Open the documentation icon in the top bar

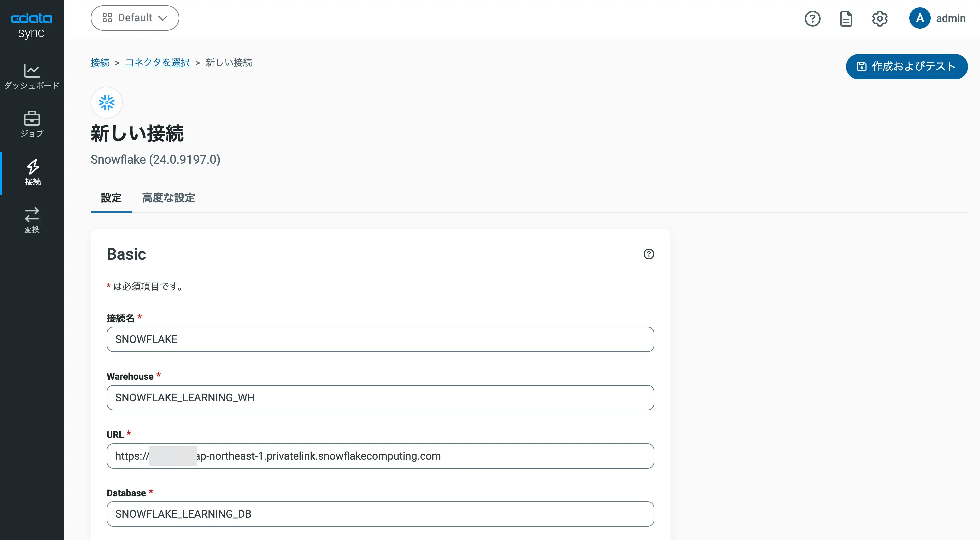(x=846, y=18)
